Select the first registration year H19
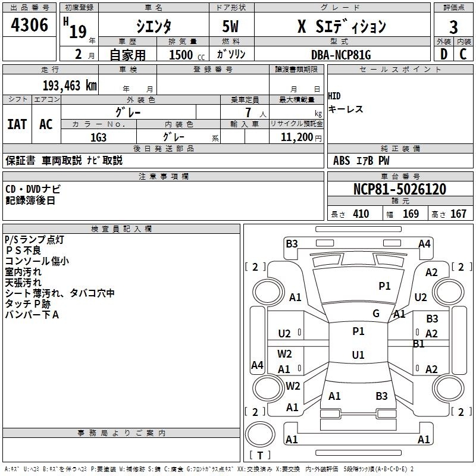The width and height of the screenshot is (476, 476). point(79,29)
